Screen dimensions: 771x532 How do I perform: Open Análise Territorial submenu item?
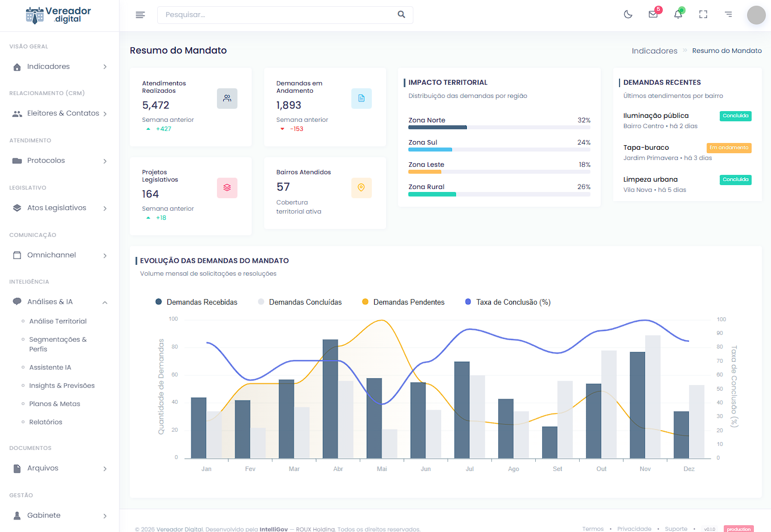[58, 321]
